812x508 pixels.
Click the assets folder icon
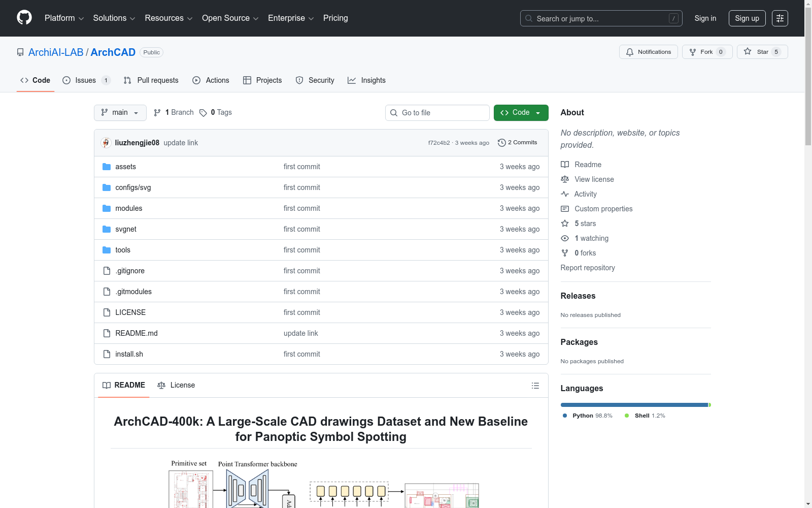point(107,167)
